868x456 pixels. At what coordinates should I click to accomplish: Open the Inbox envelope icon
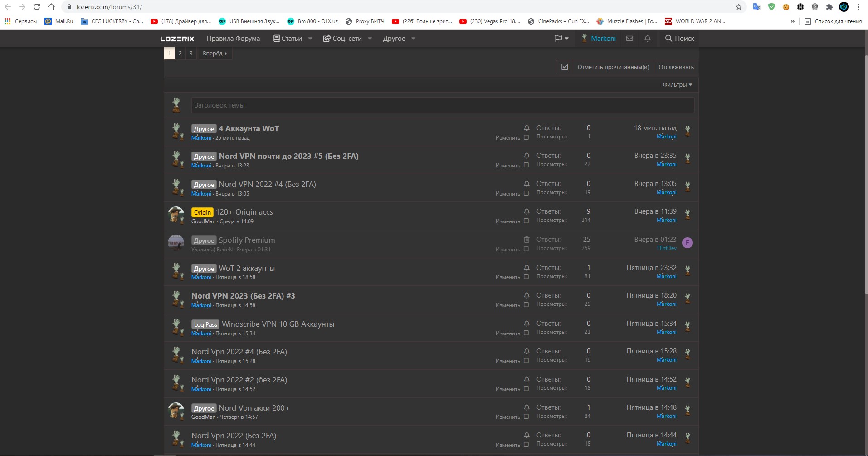(629, 39)
